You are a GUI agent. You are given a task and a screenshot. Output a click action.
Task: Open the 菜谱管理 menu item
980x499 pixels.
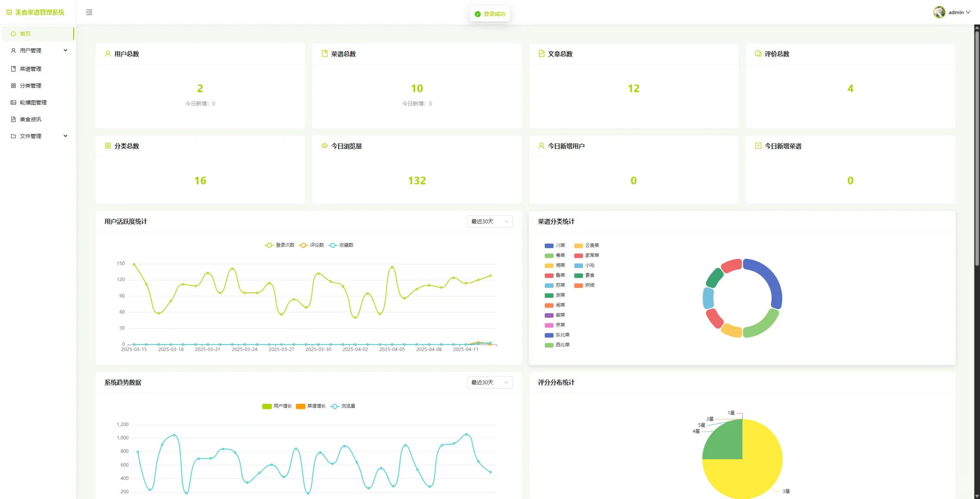click(31, 69)
